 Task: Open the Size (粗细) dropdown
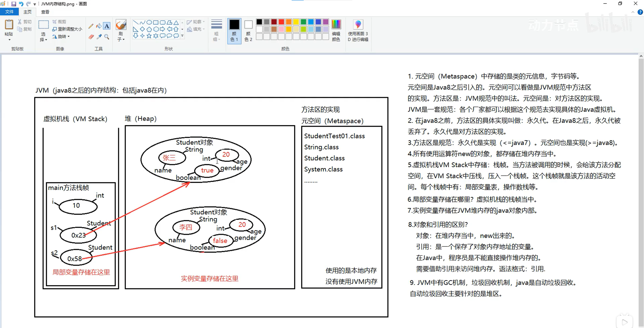(x=217, y=31)
